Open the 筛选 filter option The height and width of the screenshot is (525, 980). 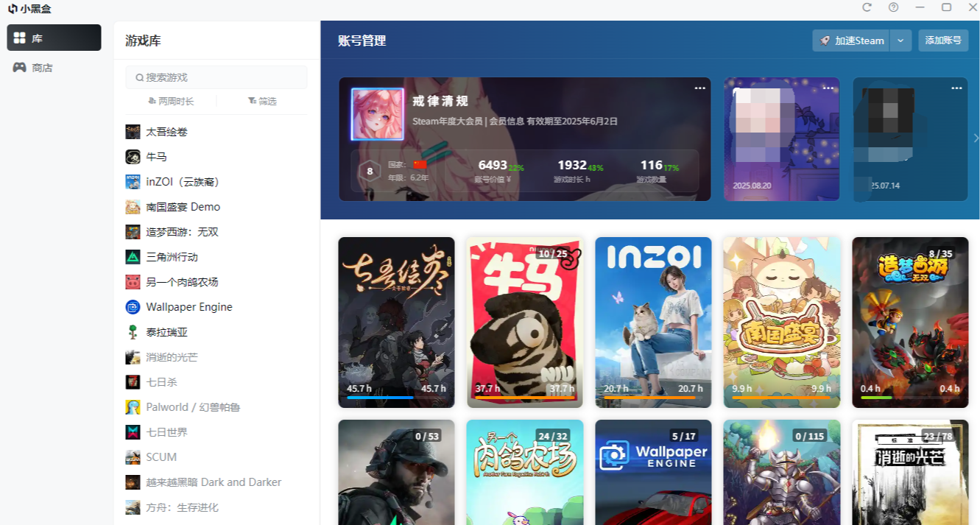262,101
